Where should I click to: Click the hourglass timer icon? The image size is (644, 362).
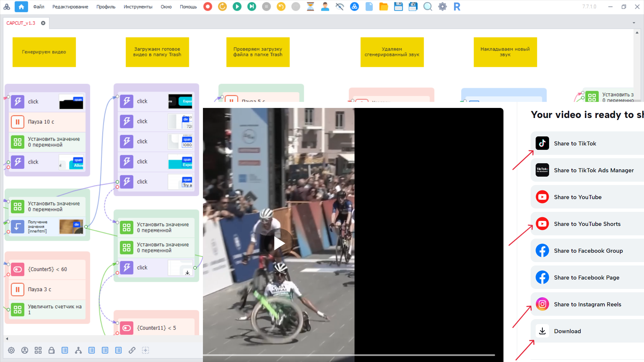310,7
